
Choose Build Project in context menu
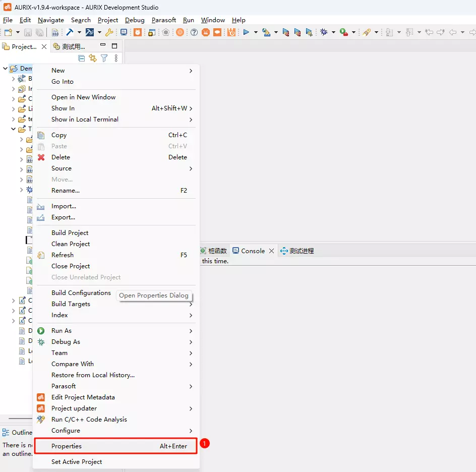[70, 233]
